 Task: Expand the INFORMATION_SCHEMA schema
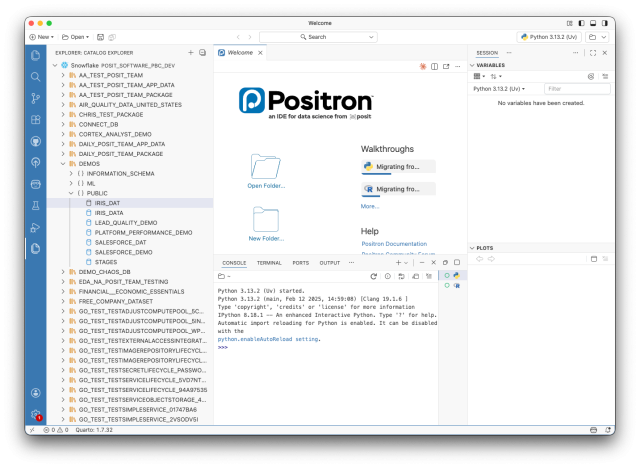(x=71, y=173)
